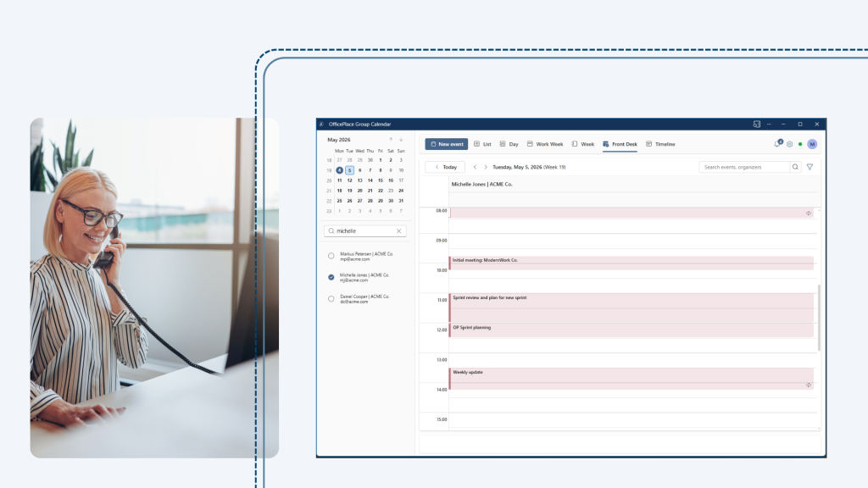The image size is (868, 488).
Task: Select May 5 in the mini calendar
Action: pos(349,170)
